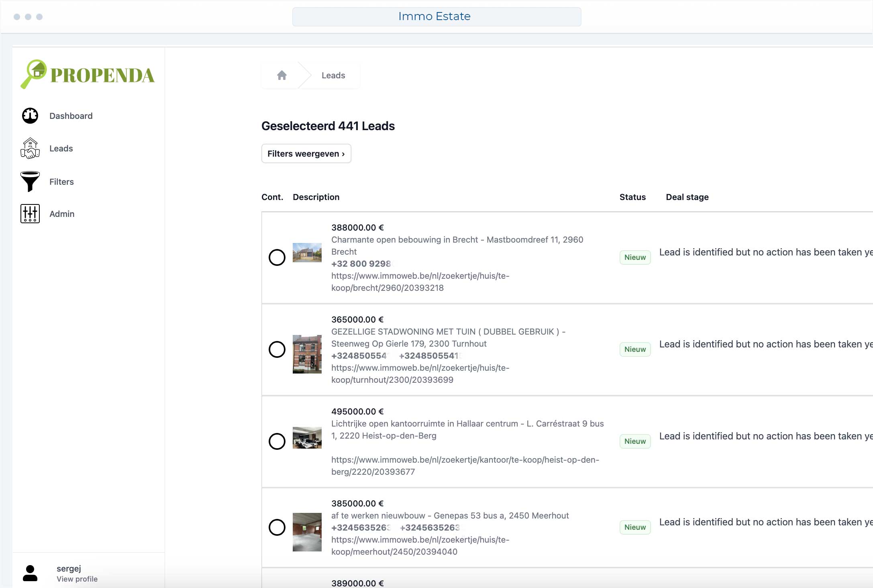Select radio for 365000.00 € Turnhout lead
The width and height of the screenshot is (873, 588).
click(277, 349)
